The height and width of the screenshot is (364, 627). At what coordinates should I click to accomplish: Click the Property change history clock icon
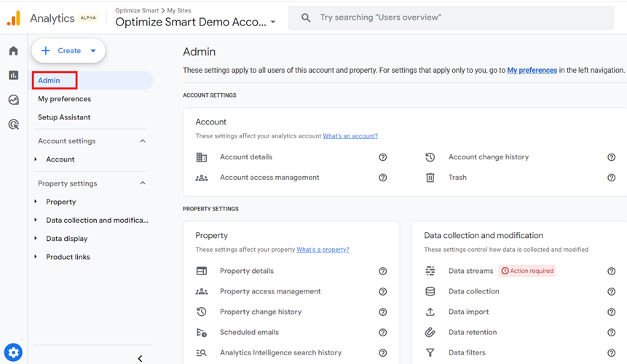[202, 312]
